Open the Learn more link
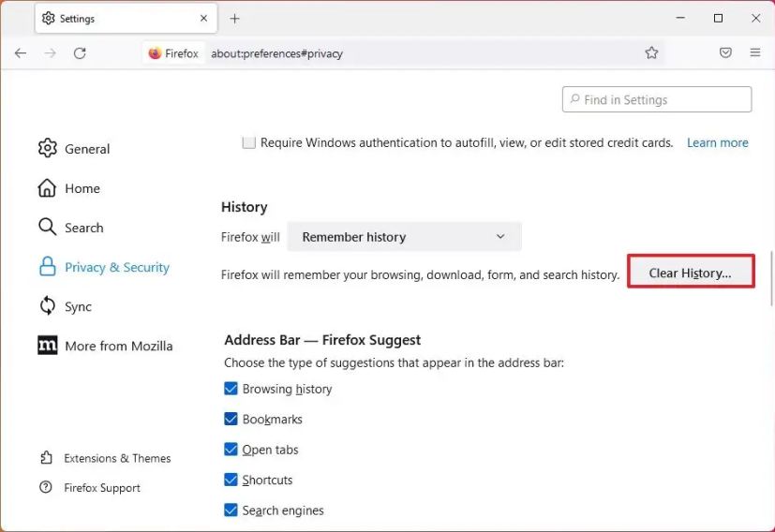Viewport: 775px width, 532px height. coord(717,142)
